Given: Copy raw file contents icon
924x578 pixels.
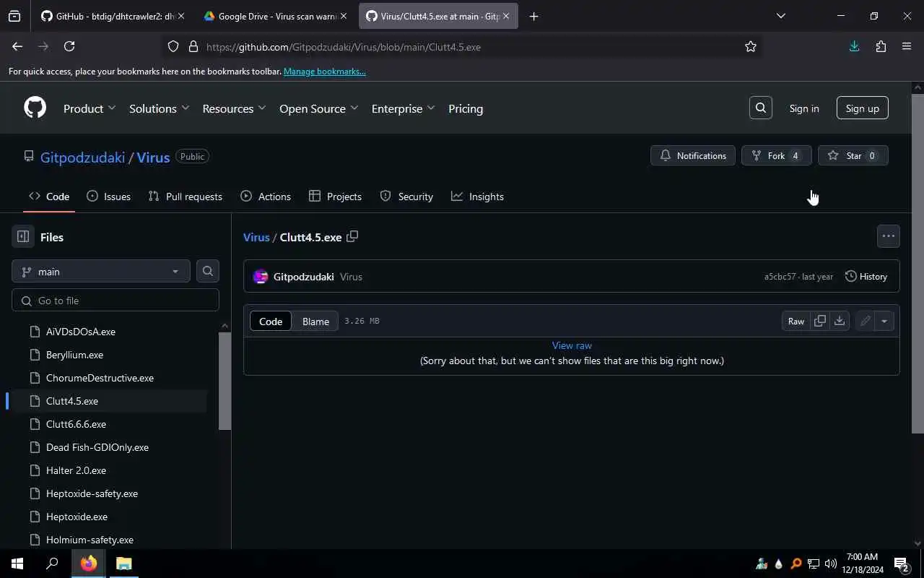Looking at the screenshot, I should click(x=820, y=321).
